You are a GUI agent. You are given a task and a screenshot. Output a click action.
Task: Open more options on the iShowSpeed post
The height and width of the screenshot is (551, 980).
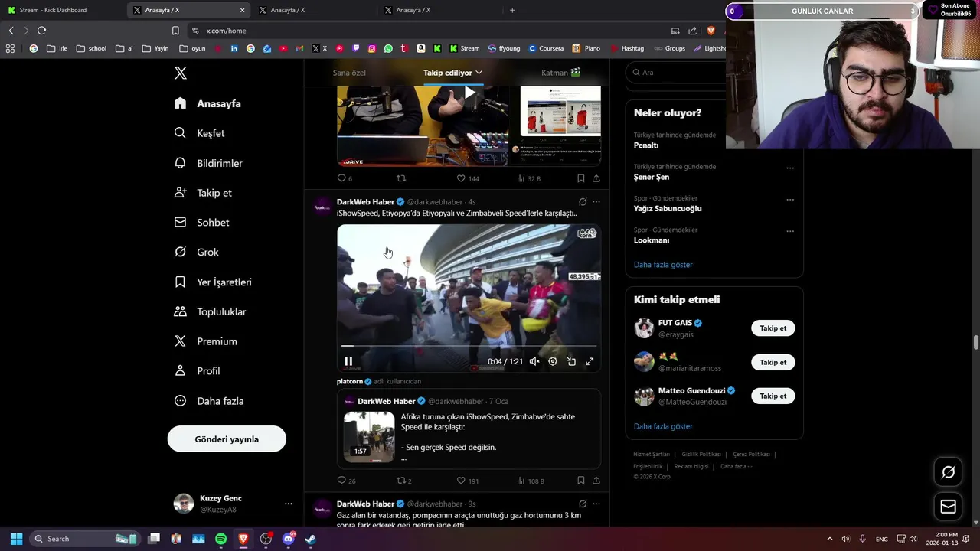point(596,202)
